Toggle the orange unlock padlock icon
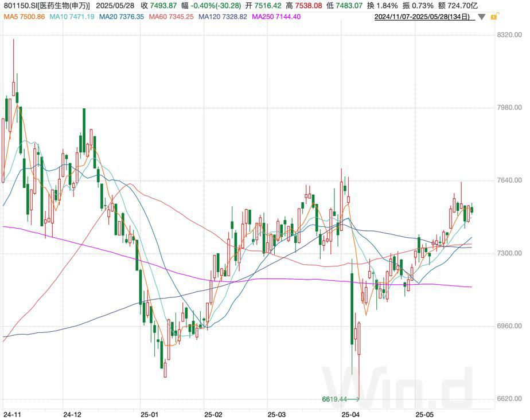Viewport: 530px width, 420px height. [494, 17]
